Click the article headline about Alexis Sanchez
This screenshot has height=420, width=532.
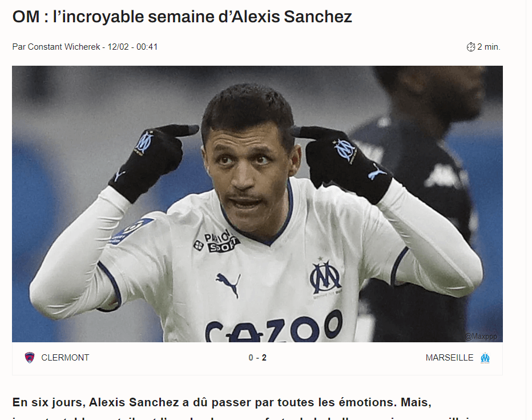(x=182, y=17)
